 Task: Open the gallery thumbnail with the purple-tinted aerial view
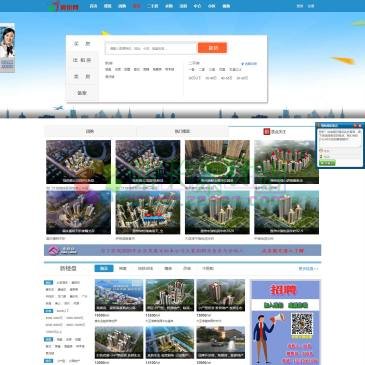point(79,212)
